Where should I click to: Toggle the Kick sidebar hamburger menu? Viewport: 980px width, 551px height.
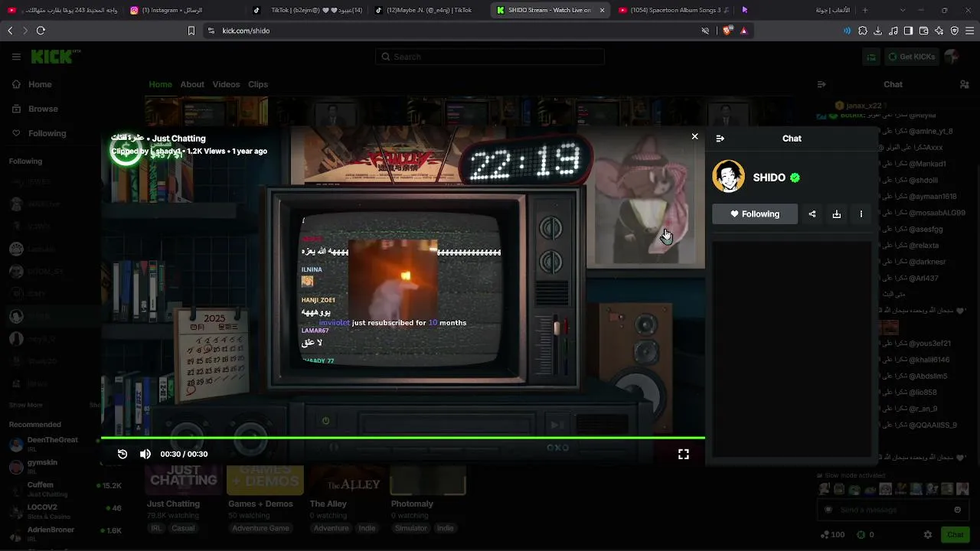click(x=16, y=57)
